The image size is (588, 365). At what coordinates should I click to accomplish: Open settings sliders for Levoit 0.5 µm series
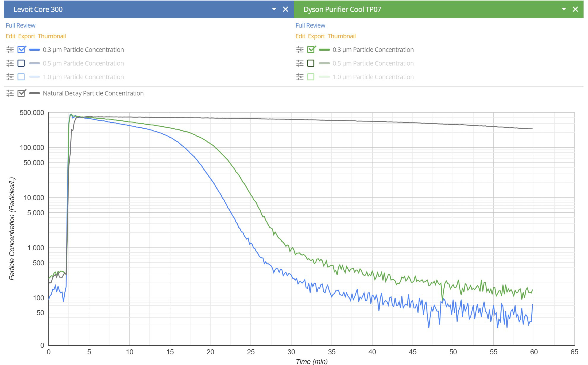(x=10, y=63)
